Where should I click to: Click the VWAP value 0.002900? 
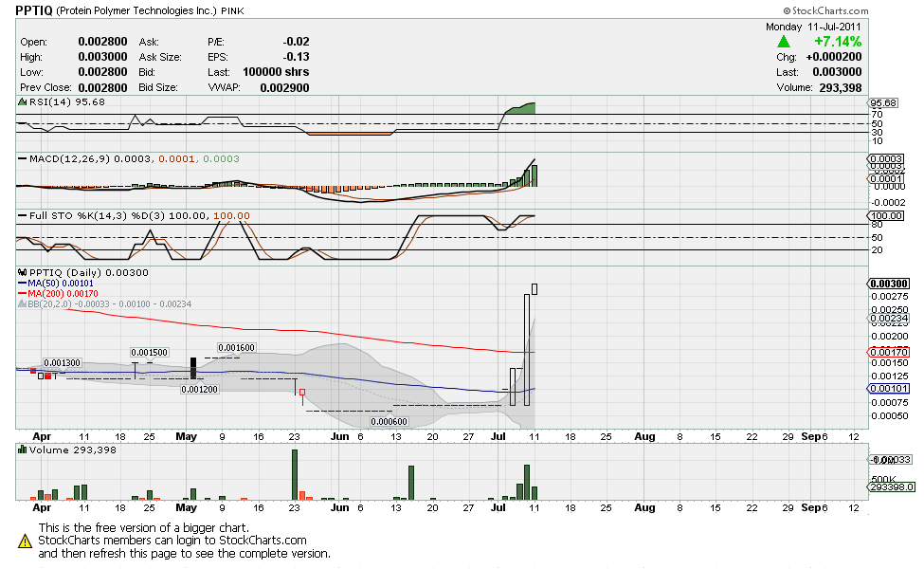point(284,87)
